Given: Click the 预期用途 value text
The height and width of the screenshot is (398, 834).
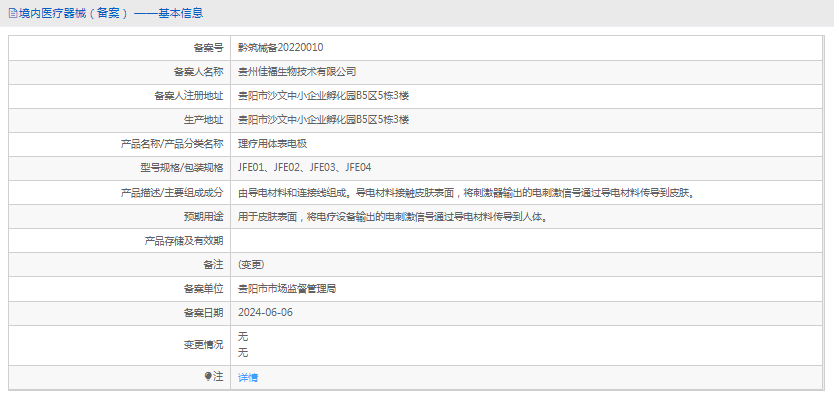Looking at the screenshot, I should tap(393, 217).
